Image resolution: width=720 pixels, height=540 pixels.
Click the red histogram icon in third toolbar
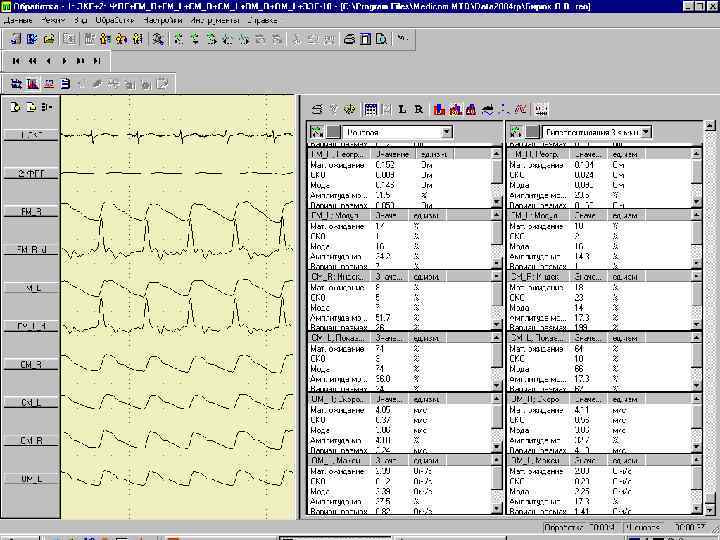tap(33, 84)
